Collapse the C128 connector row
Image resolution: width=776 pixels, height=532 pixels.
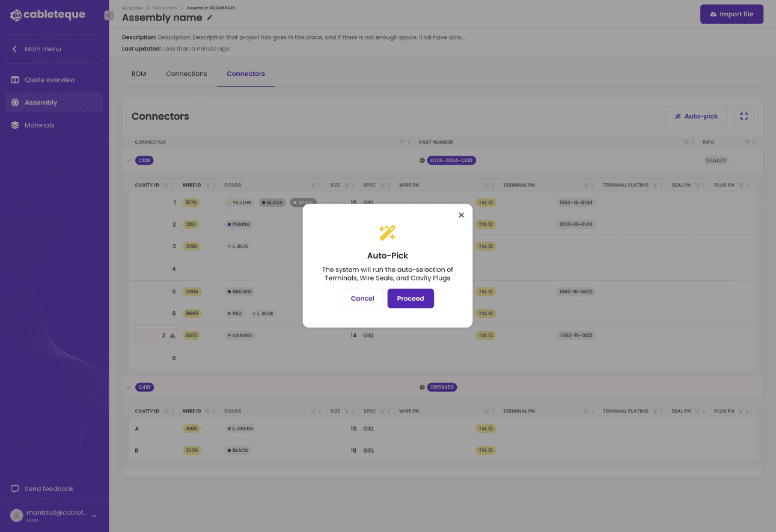pyautogui.click(x=128, y=161)
